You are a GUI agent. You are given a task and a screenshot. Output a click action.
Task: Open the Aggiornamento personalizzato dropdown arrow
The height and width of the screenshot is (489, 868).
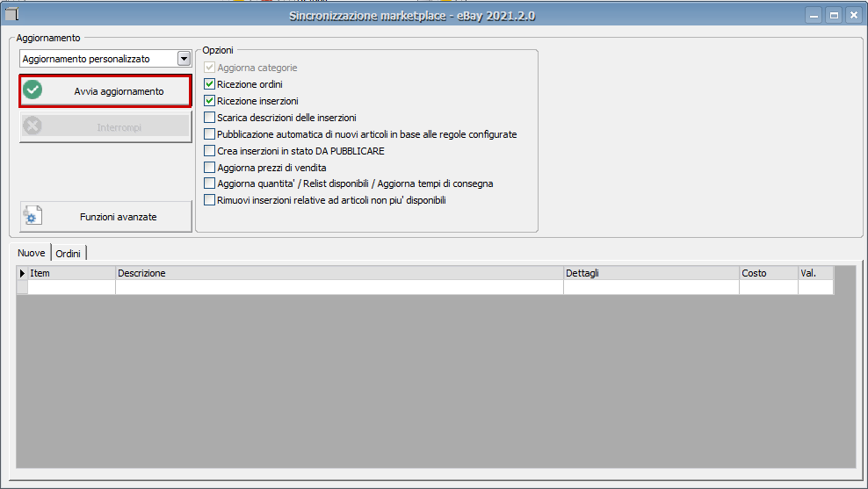(184, 58)
